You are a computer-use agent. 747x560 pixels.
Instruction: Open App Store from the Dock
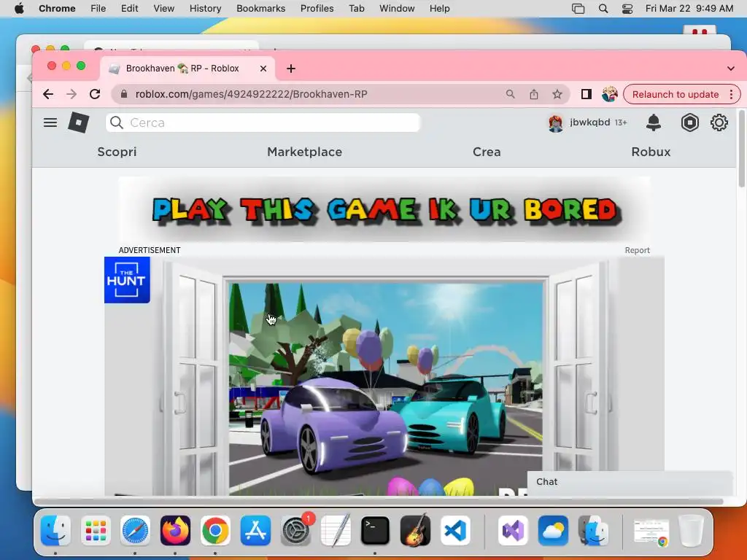(x=255, y=531)
